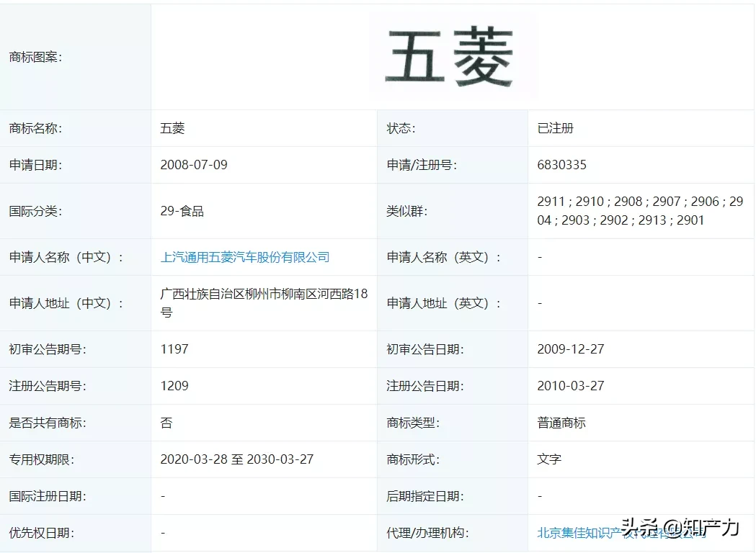
Task: Click the 29-食品 classification value
Action: point(182,211)
